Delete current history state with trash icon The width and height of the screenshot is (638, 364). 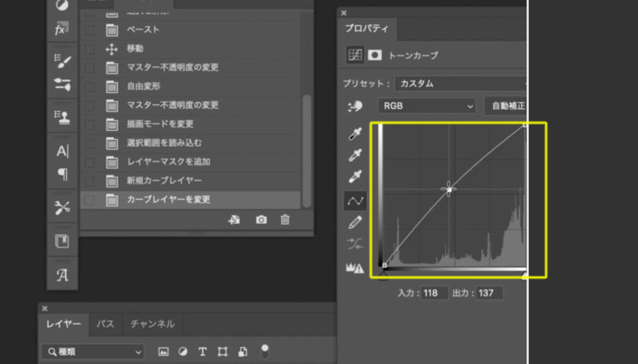(285, 220)
